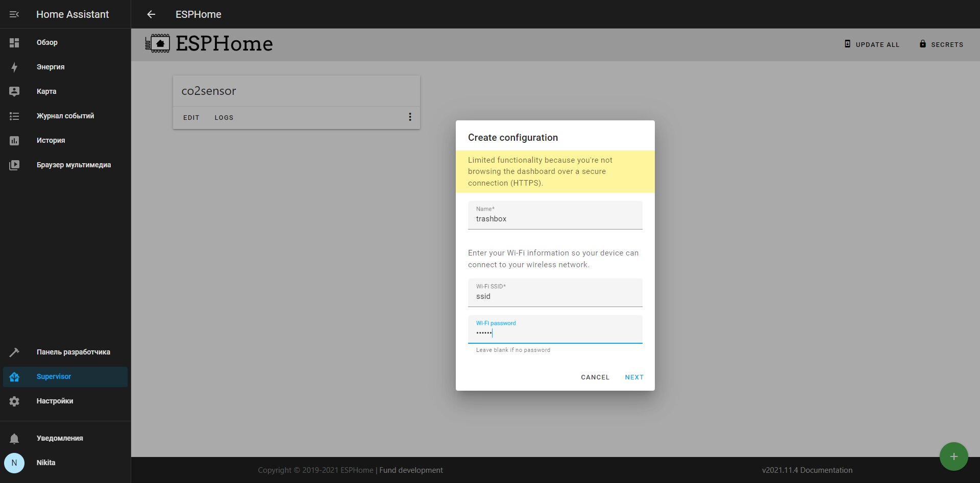Focus the Name field containing trashbox
980x483 pixels.
[x=555, y=215]
